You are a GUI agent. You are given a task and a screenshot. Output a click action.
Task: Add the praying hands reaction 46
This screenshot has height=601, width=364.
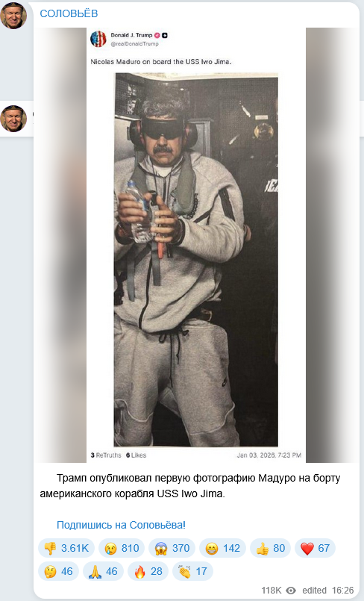pos(103,571)
